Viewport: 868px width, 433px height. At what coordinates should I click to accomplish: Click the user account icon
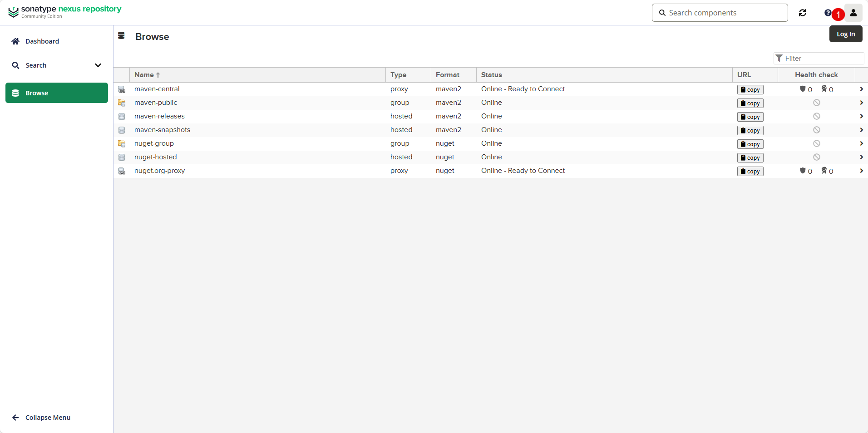[853, 13]
